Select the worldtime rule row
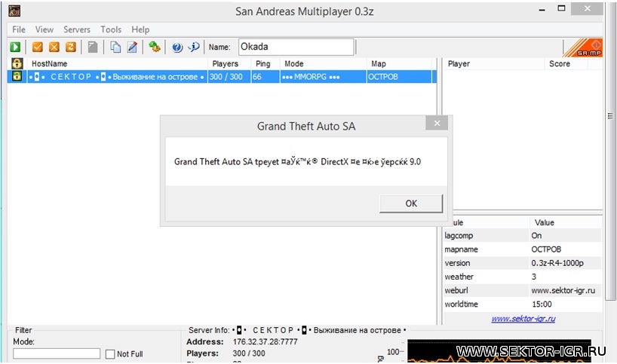Image resolution: width=617 pixels, height=364 pixels. tap(523, 304)
